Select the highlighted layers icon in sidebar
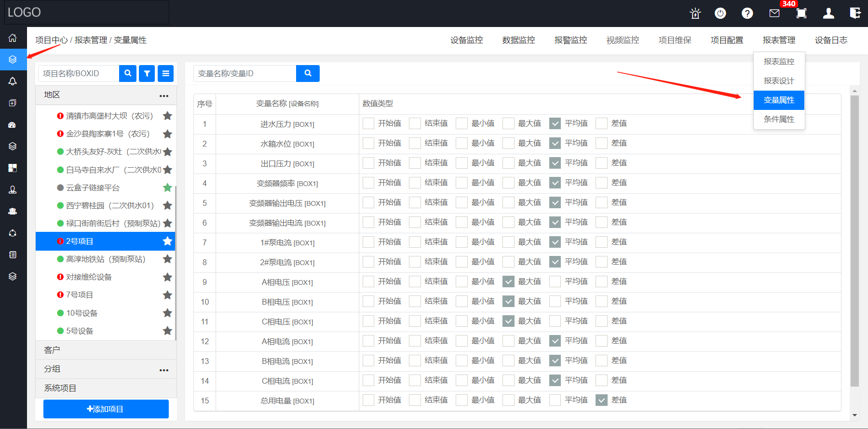868x429 pixels. [x=13, y=59]
